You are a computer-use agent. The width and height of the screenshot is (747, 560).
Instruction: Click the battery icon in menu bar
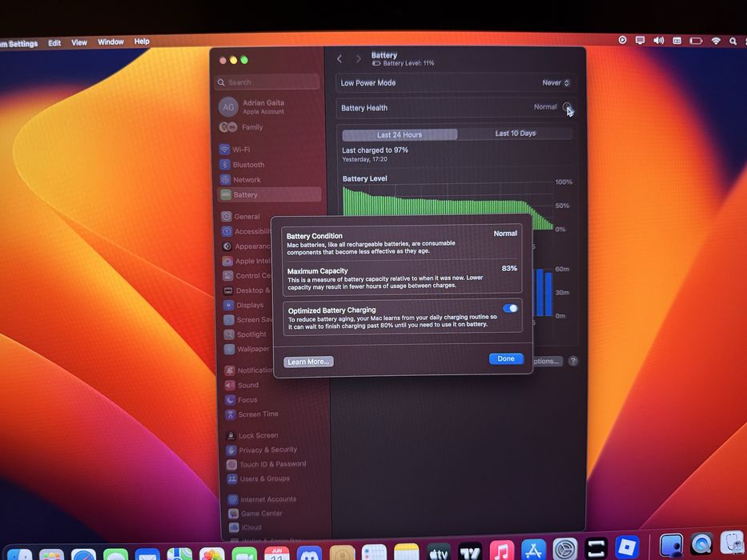[x=696, y=41]
